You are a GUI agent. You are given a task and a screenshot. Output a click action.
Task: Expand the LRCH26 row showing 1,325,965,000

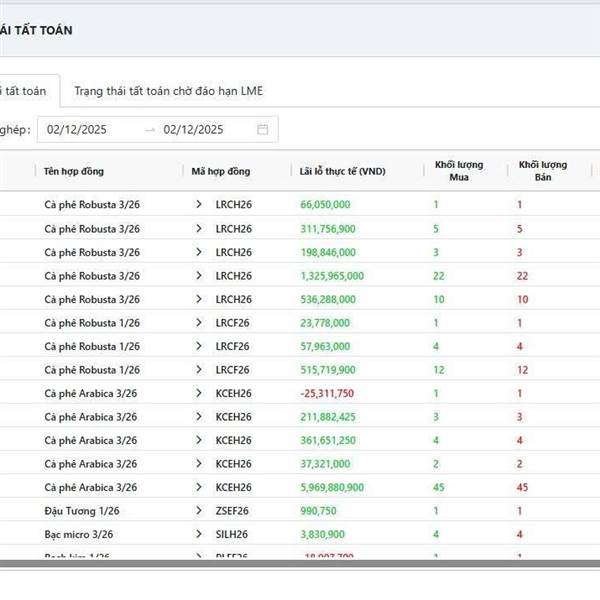pos(199,276)
